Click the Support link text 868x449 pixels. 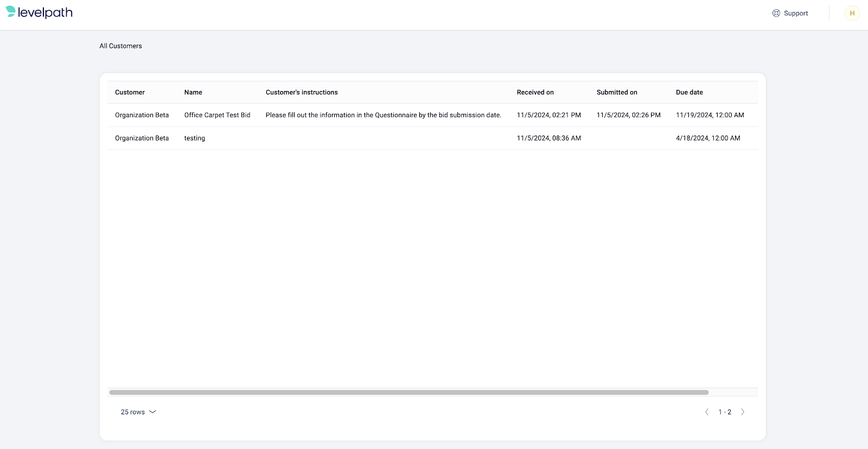point(795,13)
